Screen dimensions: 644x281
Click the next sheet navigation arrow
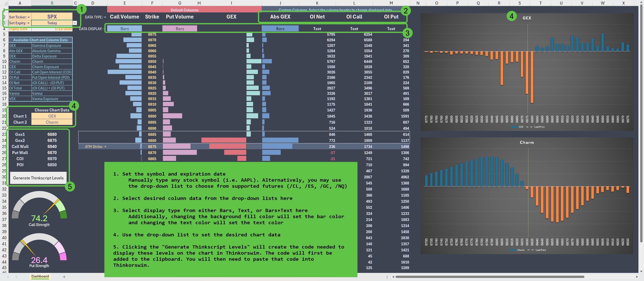16,277
